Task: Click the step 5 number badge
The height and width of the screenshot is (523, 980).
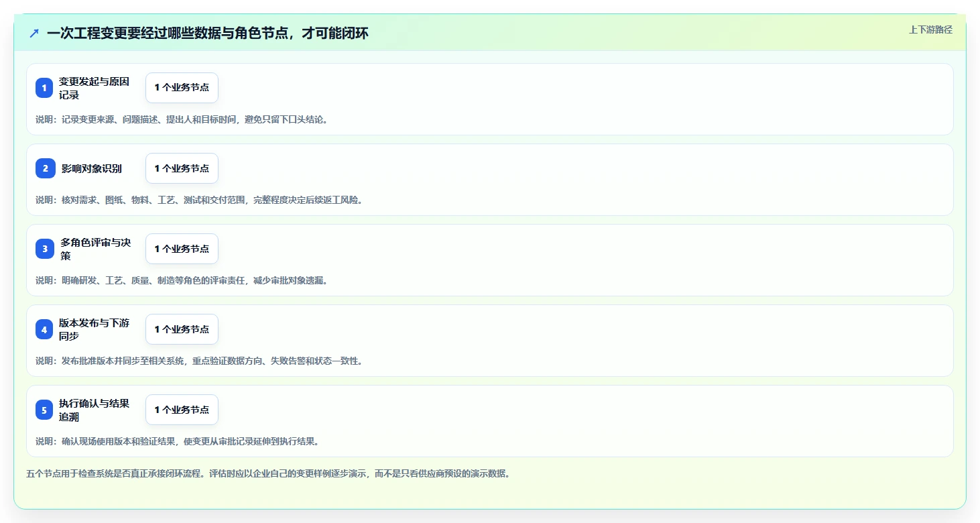Action: coord(44,410)
